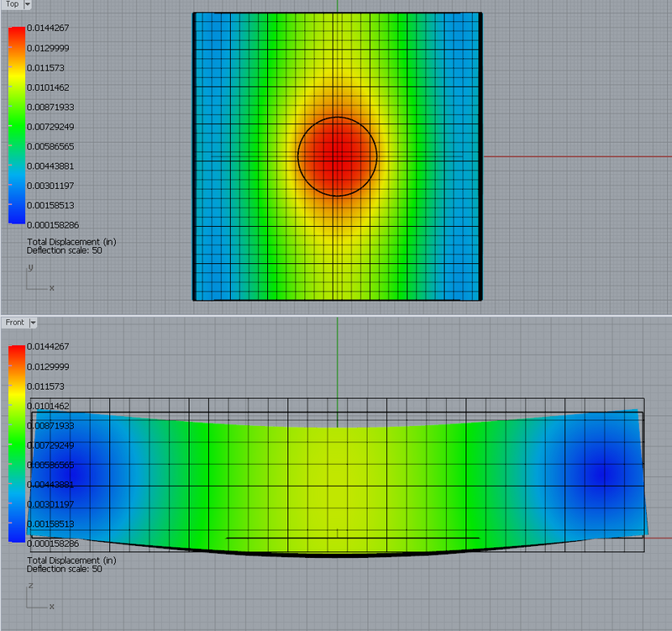Click the Front viewport title label

(14, 323)
